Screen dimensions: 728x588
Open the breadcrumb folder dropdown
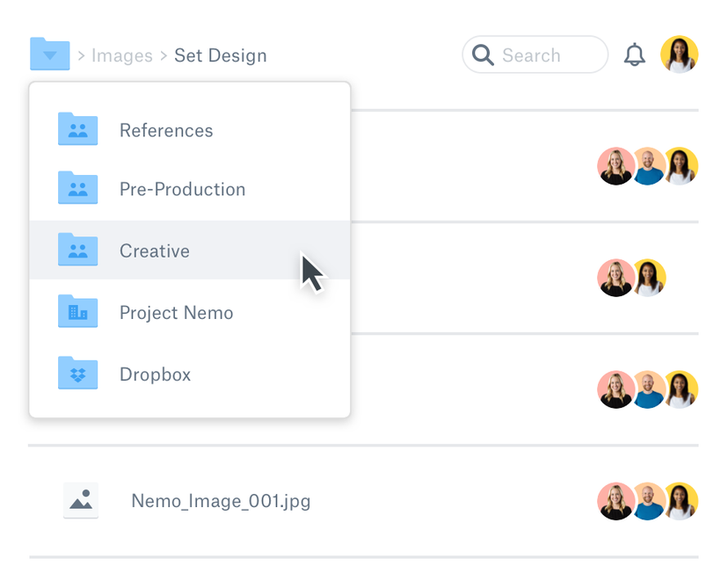coord(49,54)
